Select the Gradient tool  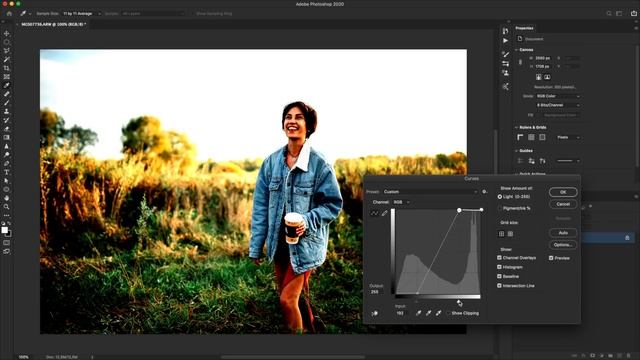coord(7,138)
